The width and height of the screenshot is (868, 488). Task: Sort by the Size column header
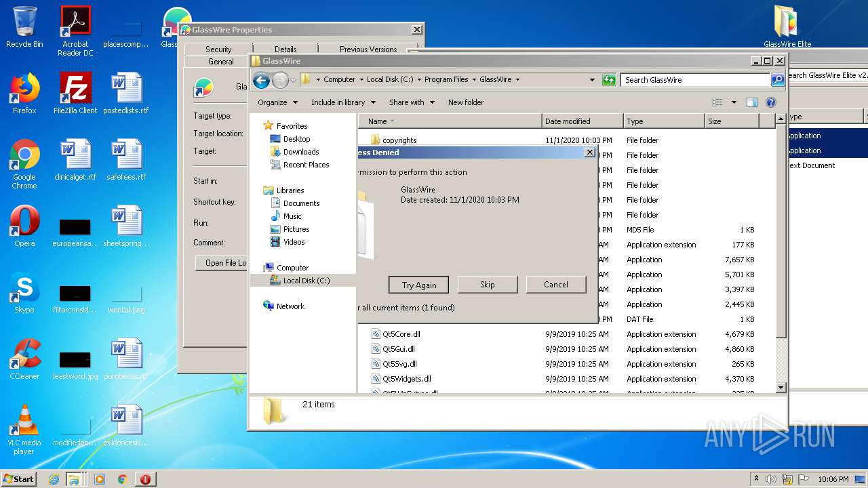pos(732,121)
